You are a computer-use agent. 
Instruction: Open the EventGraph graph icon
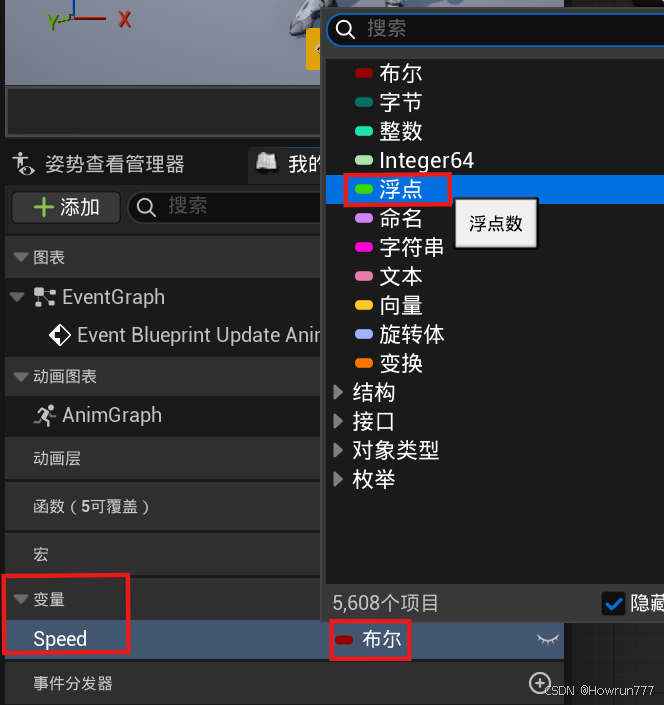(45, 297)
